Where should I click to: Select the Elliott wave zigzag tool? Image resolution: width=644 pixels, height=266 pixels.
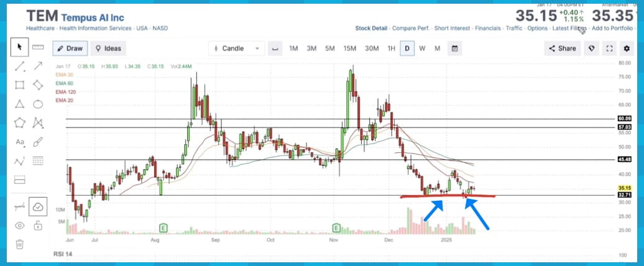click(x=19, y=161)
